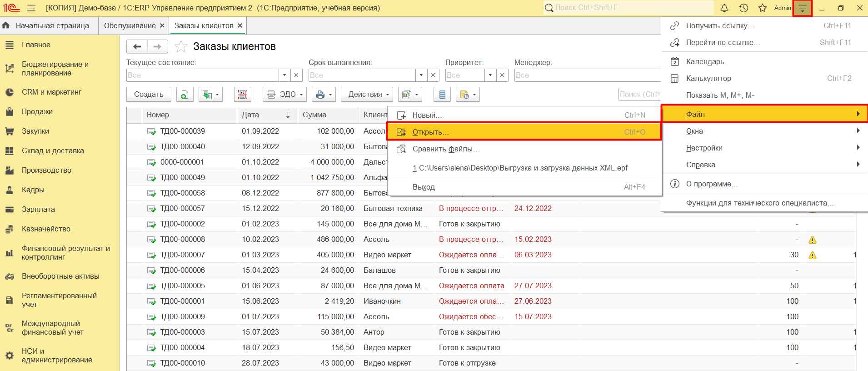Select Новый... in the Файл submenu
The width and height of the screenshot is (868, 371).
(x=524, y=115)
